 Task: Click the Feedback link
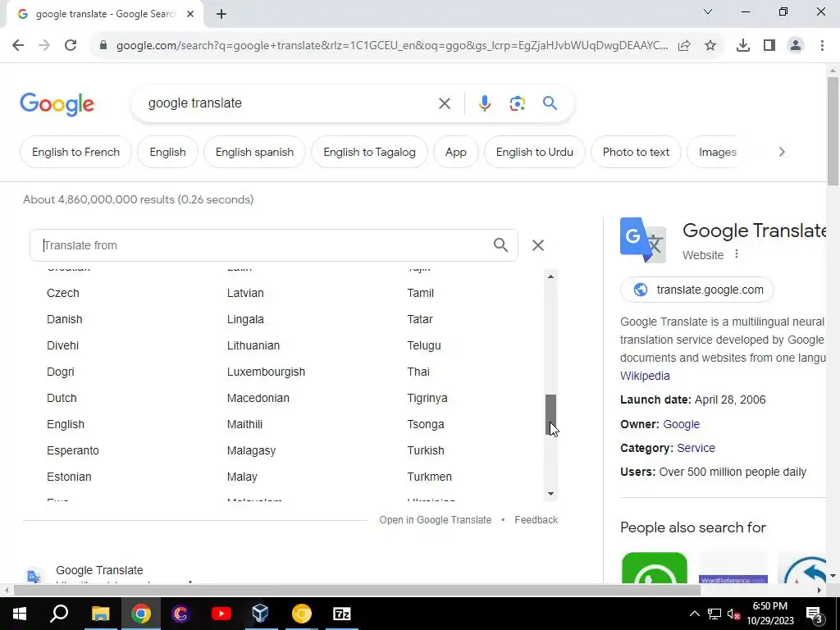tap(536, 519)
